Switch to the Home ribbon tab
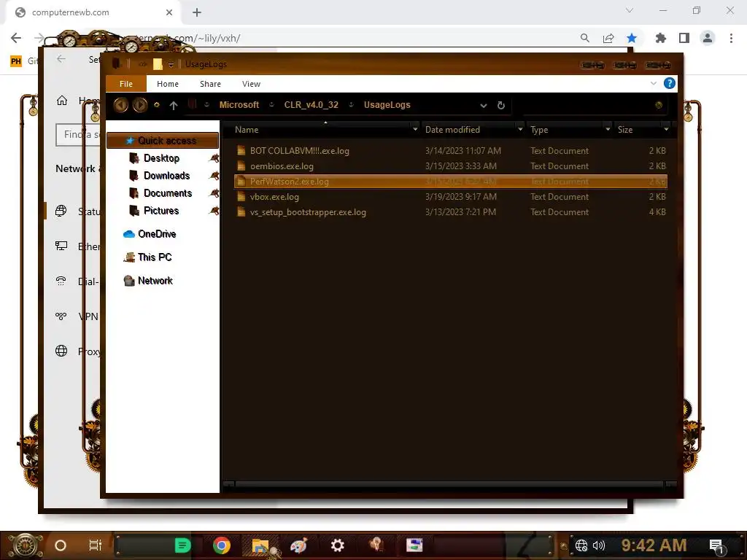 click(x=168, y=84)
